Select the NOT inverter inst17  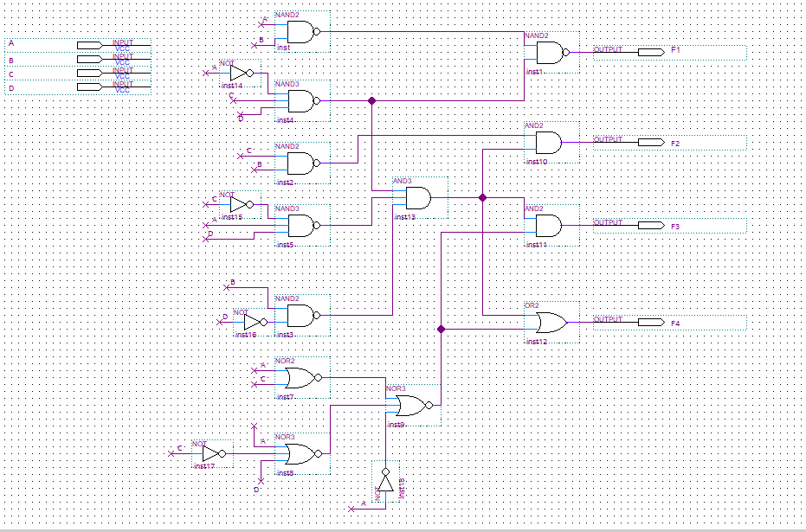[211, 452]
